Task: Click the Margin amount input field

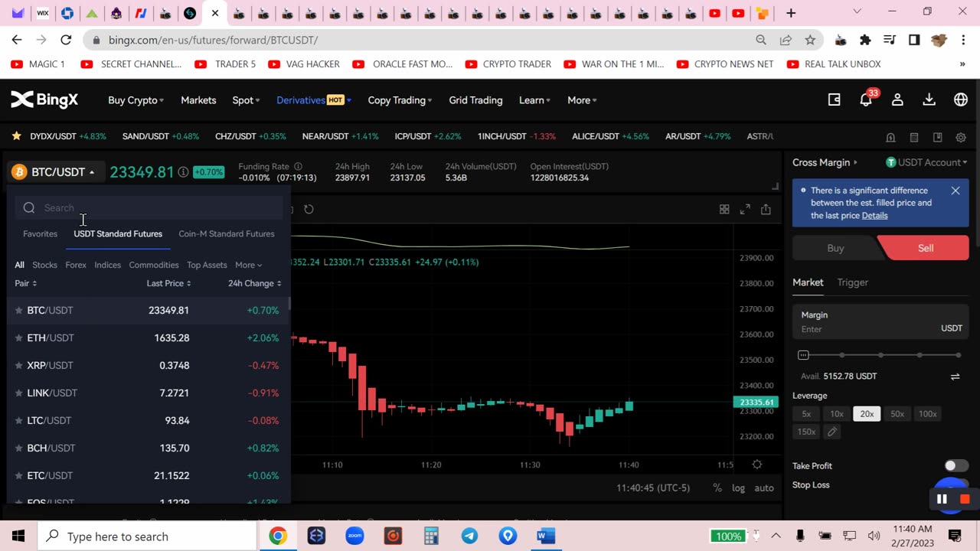Action: point(880,321)
